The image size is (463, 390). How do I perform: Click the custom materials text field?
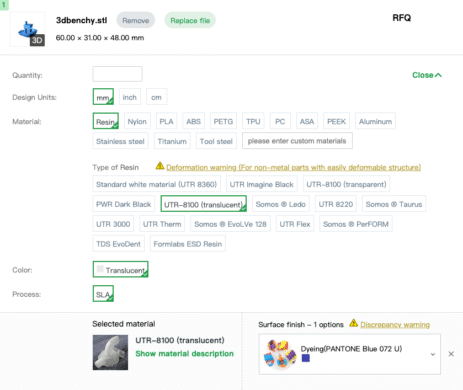[297, 141]
